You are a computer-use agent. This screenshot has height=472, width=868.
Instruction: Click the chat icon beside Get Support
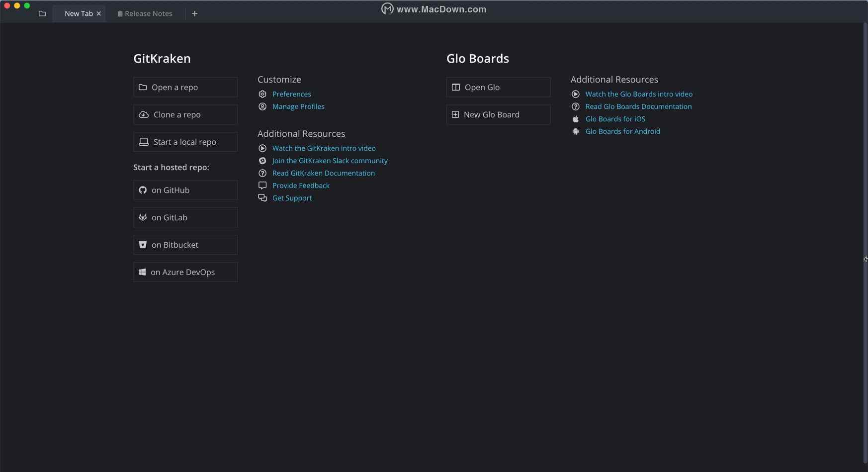pos(262,198)
